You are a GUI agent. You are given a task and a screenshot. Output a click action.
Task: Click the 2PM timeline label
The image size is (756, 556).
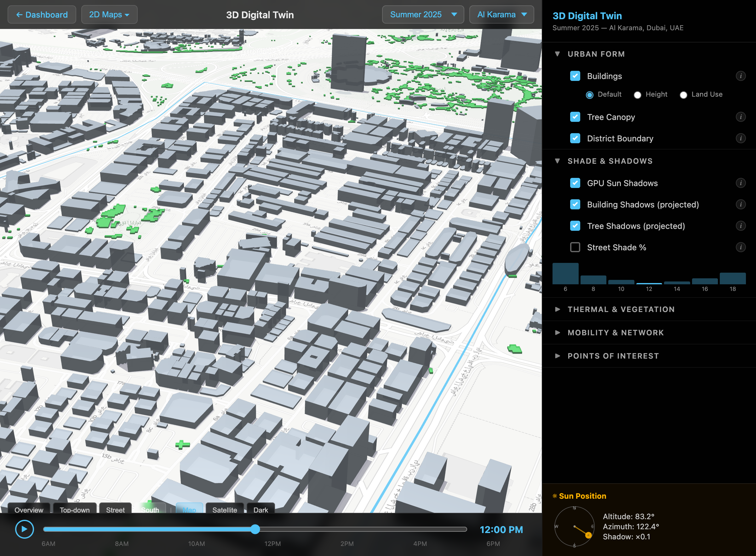point(347,543)
